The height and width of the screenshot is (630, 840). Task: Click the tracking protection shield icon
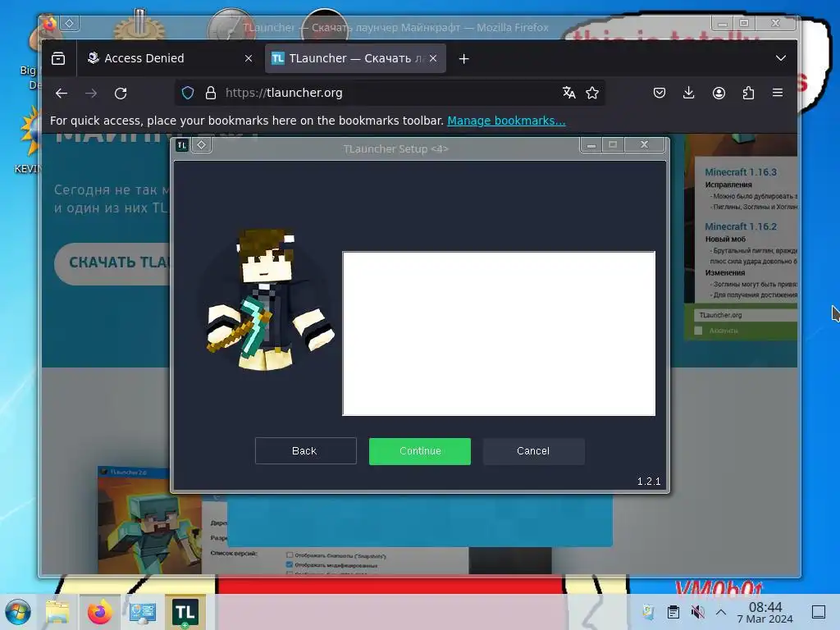coord(188,93)
